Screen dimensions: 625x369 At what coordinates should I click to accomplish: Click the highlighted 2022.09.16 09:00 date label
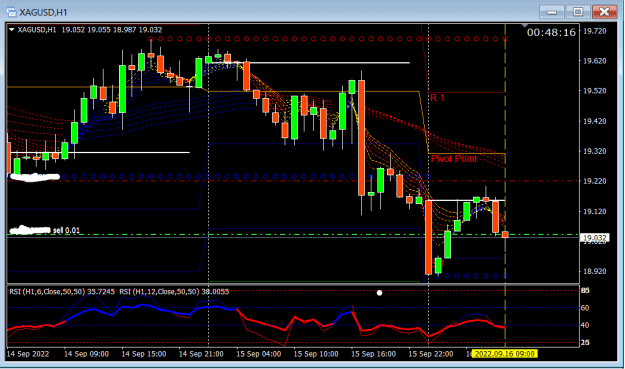pos(505,354)
